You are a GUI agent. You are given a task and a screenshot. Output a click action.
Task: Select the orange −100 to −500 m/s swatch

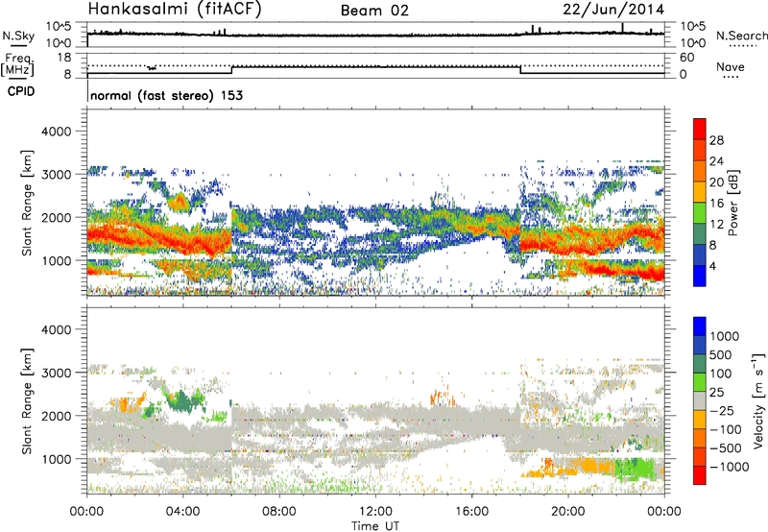[x=700, y=438]
